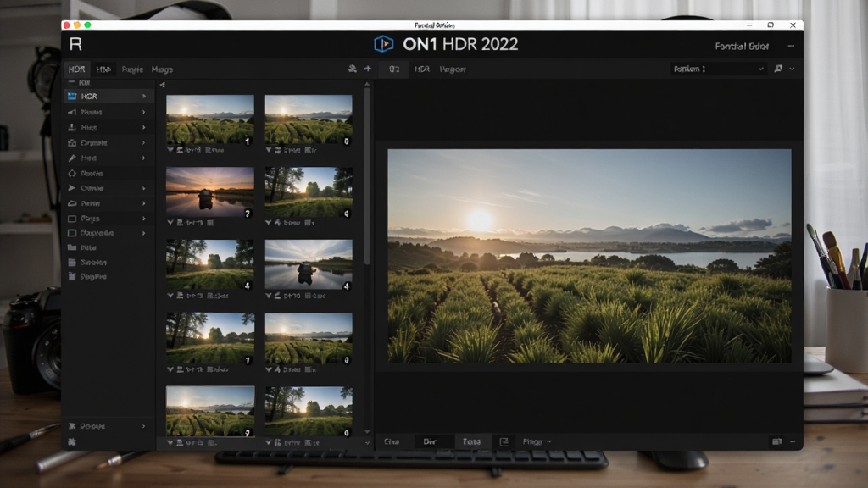Viewport: 868px width, 488px height.
Task: Expand the paper plane row chevron
Action: pos(144,188)
